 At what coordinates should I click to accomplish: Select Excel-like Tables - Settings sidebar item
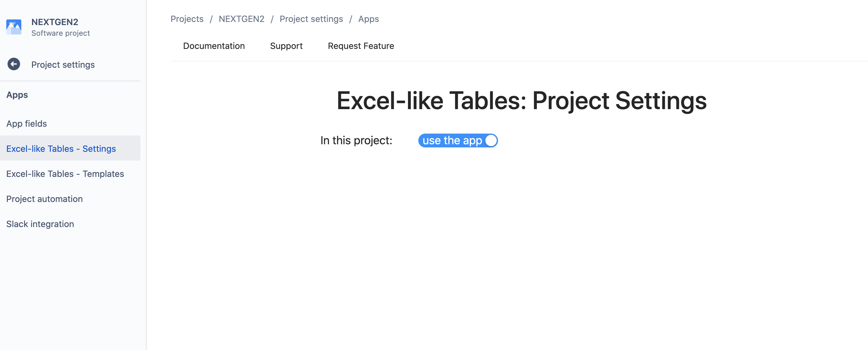pyautogui.click(x=61, y=149)
